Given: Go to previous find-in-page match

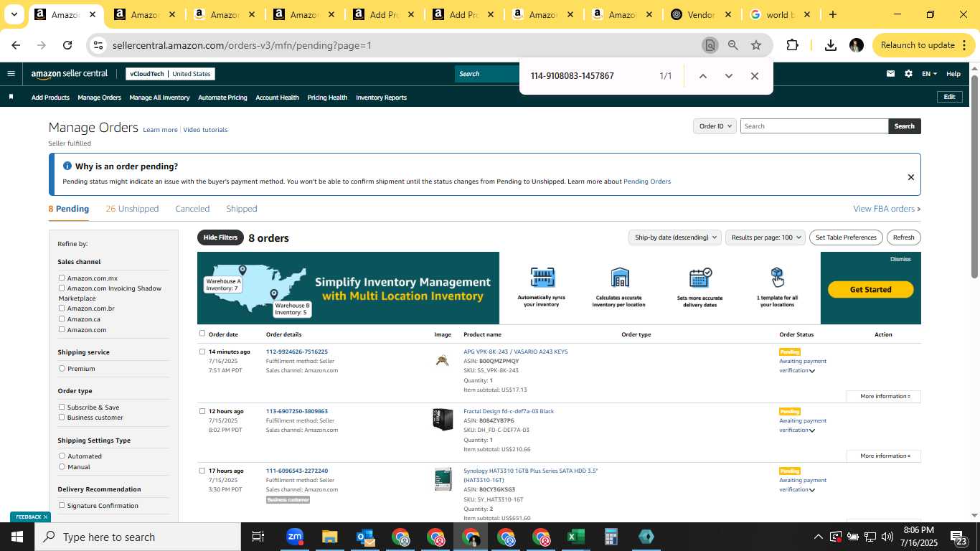Looking at the screenshot, I should pos(703,76).
